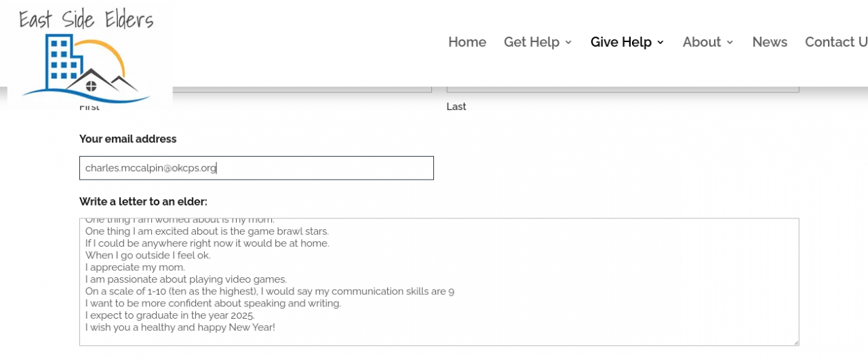Click the Last name input field

pos(623,89)
